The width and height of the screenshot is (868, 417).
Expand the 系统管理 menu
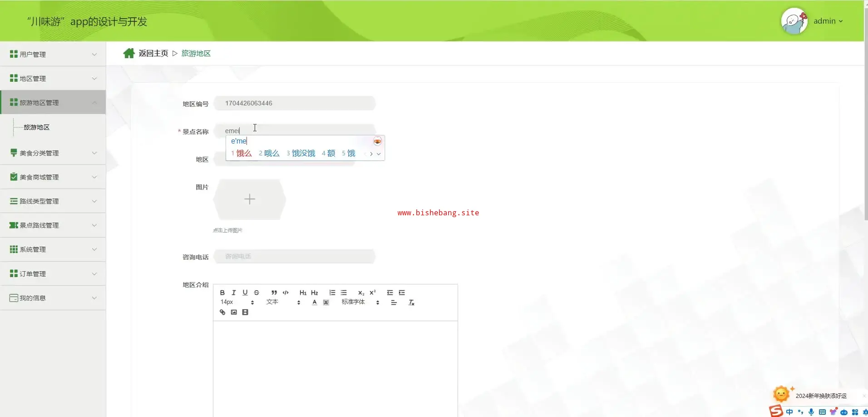click(x=53, y=249)
